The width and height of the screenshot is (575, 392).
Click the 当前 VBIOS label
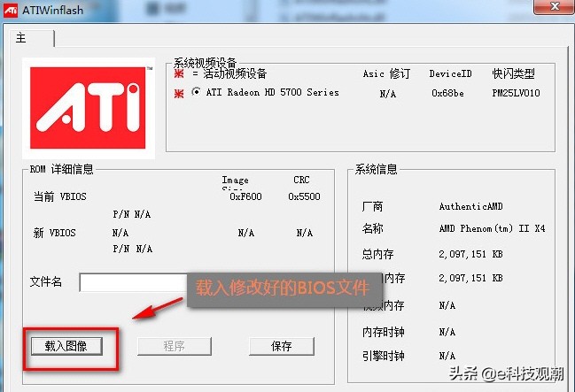point(60,196)
